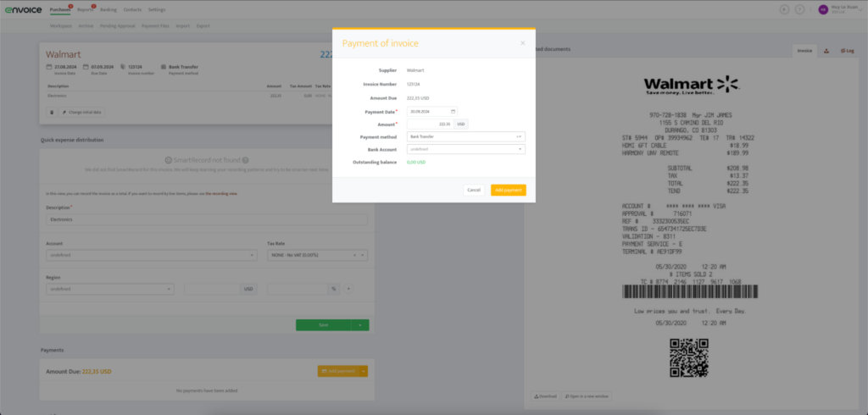Click the Purchases notification badge
Screen dimensions: 868x415
71,6
